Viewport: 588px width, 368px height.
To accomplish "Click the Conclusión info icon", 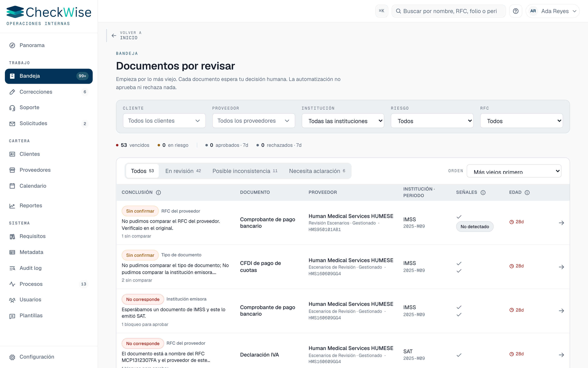I will (158, 193).
